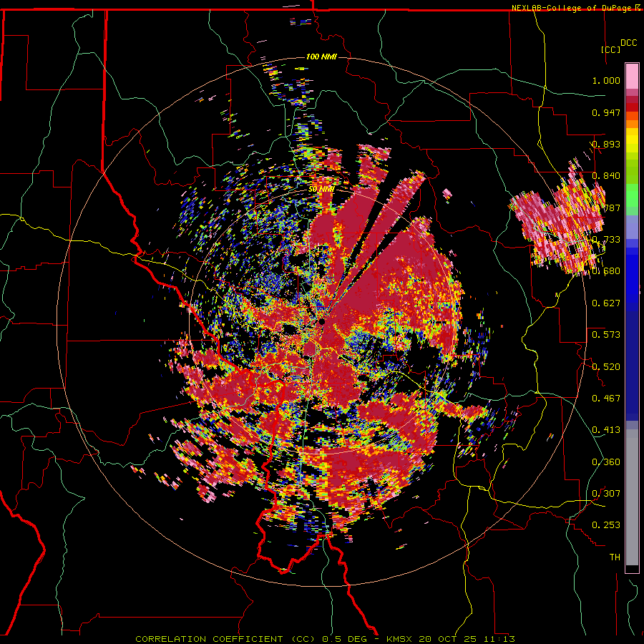Click the TH threshold label
Viewport: 644px width, 644px height.
pos(615,557)
